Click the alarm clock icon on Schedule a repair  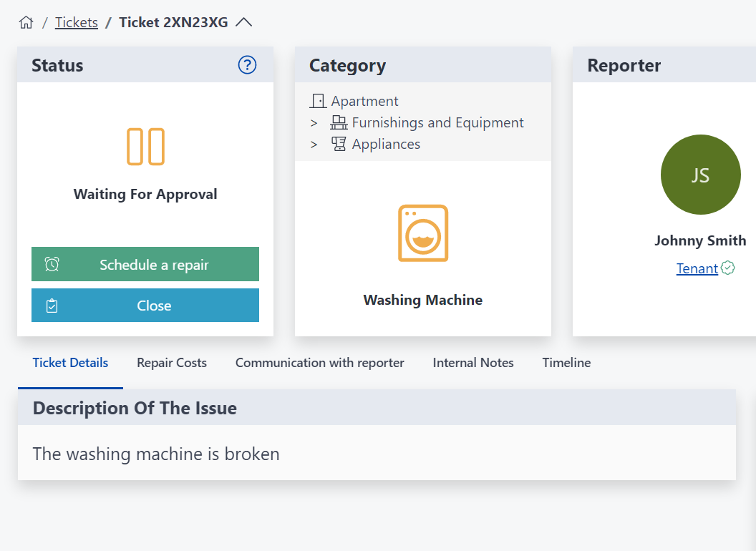tap(51, 264)
